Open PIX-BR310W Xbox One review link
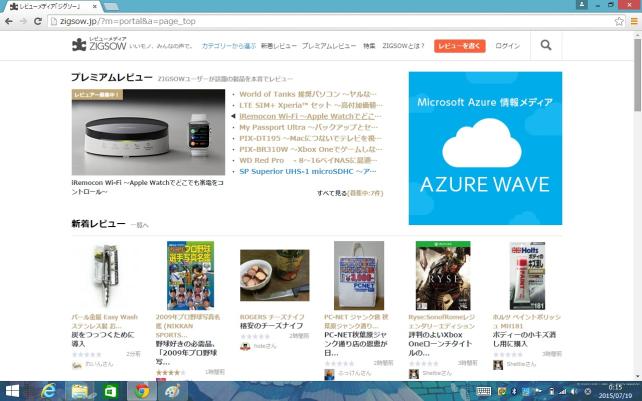This screenshot has width=642, height=401. 311,150
